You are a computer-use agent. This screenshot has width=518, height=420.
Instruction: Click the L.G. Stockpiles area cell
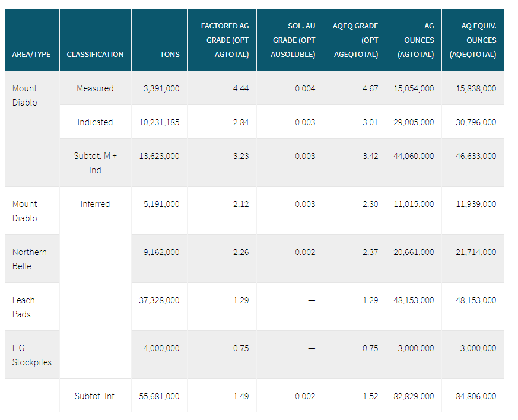coord(31,355)
